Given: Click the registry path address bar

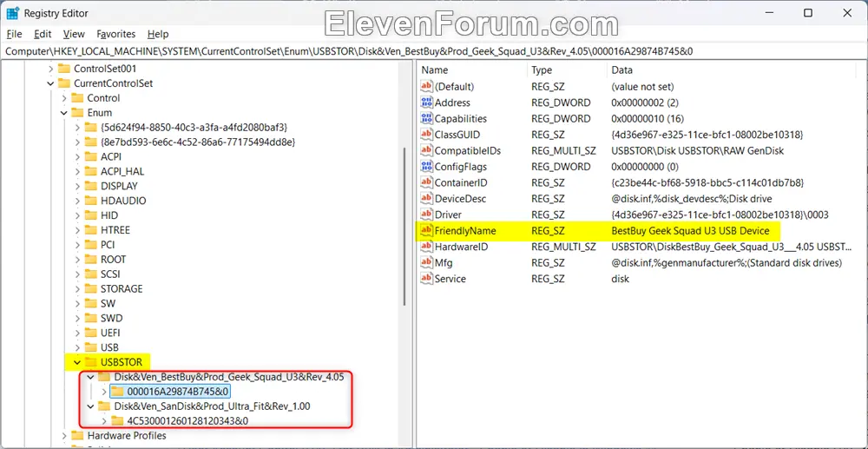Looking at the screenshot, I should [x=434, y=51].
